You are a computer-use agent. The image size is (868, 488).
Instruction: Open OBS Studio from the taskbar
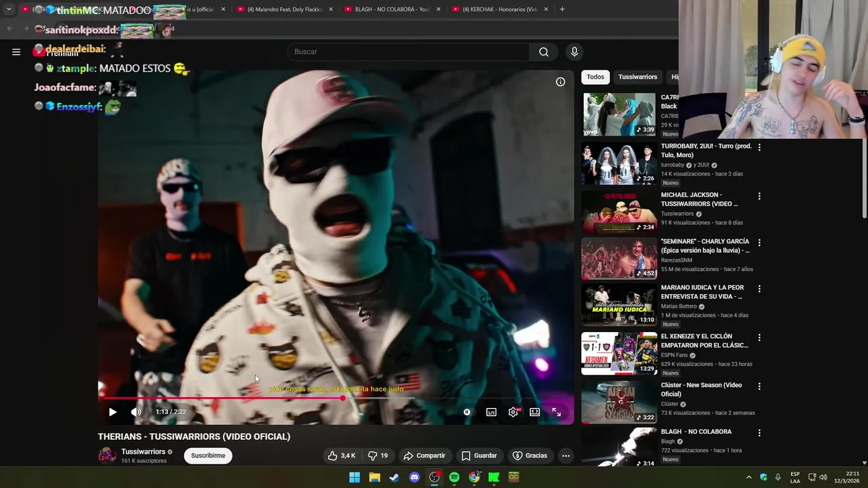434,477
